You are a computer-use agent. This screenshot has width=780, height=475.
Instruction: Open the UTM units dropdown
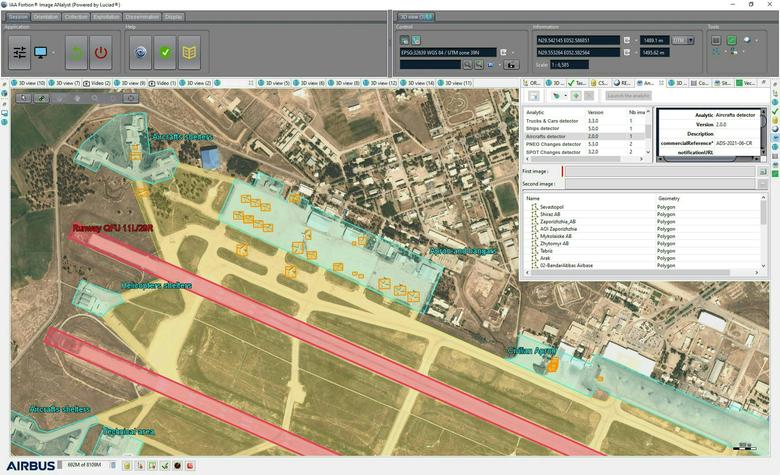681,41
